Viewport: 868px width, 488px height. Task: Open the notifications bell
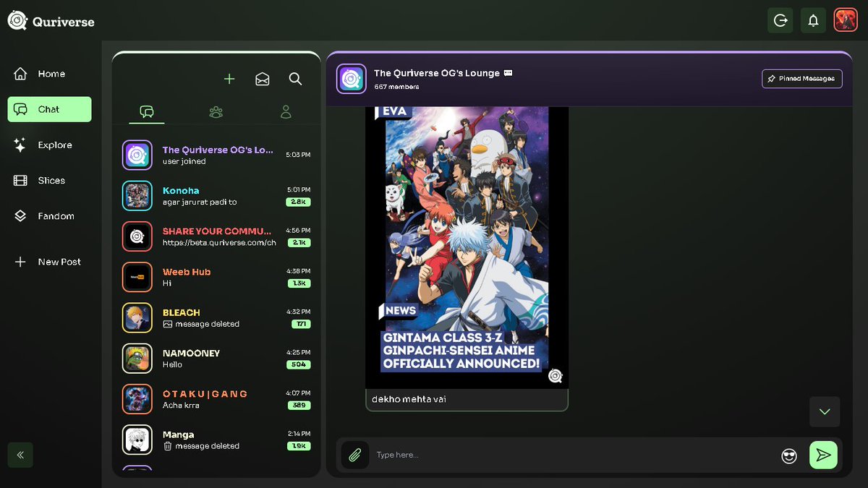pos(813,21)
